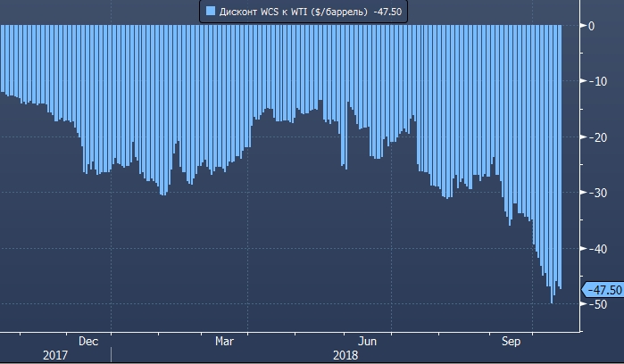
Task: Click the -50 y-axis tick label
Action: pyautogui.click(x=593, y=304)
